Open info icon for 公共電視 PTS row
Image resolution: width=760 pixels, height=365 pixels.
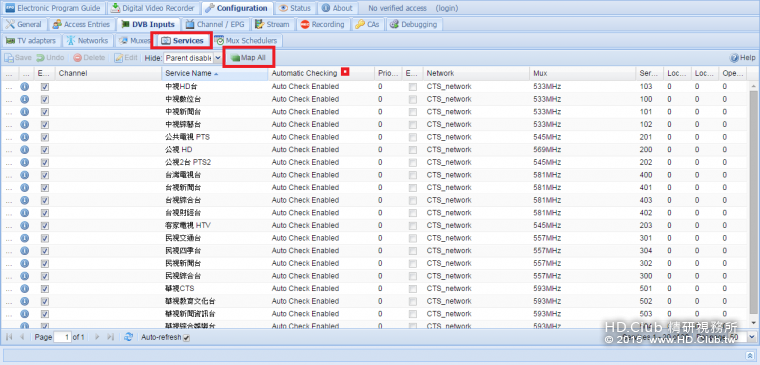24,137
